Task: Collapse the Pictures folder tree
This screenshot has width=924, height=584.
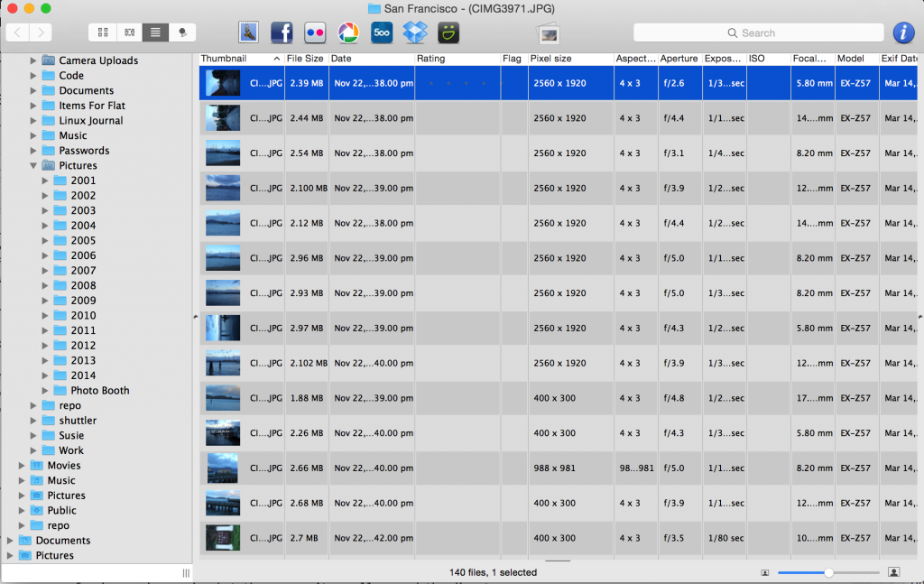Action: [33, 166]
